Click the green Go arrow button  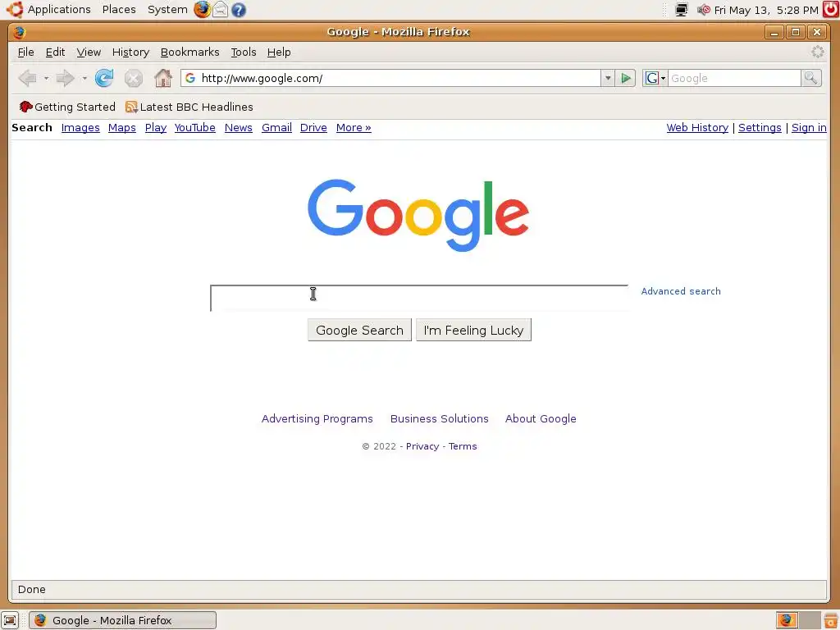[x=625, y=78]
